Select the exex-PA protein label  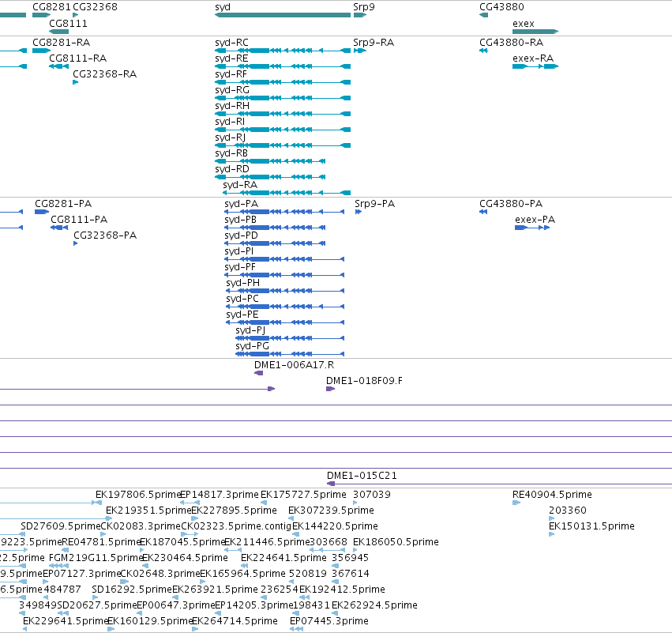click(535, 220)
